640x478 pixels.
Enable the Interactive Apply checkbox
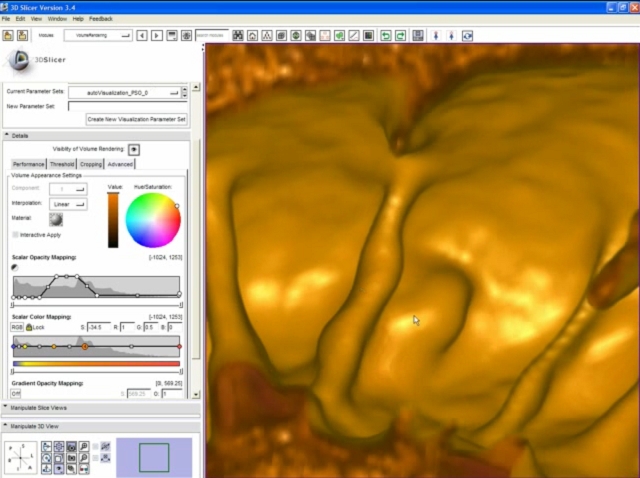click(15, 235)
